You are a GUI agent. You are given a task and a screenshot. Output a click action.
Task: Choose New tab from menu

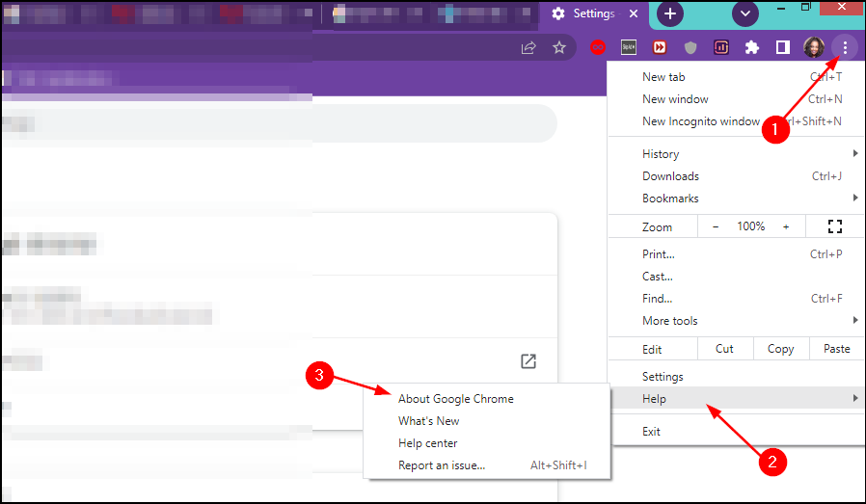point(736,77)
